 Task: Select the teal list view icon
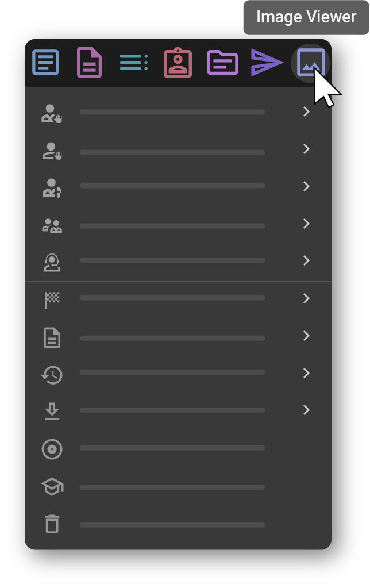click(133, 63)
